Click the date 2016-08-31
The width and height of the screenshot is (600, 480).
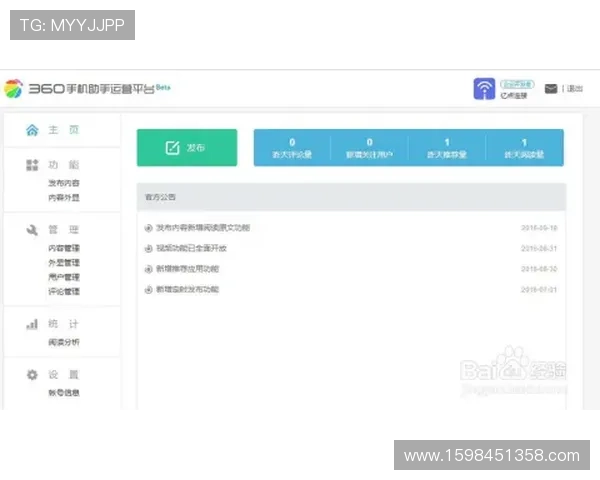[x=539, y=248]
